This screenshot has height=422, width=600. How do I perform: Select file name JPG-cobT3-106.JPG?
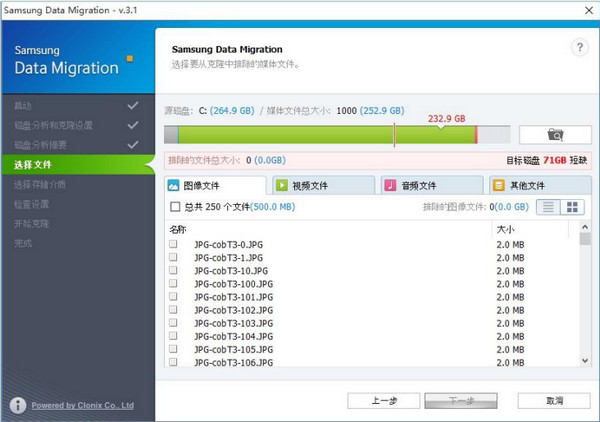coord(233,362)
